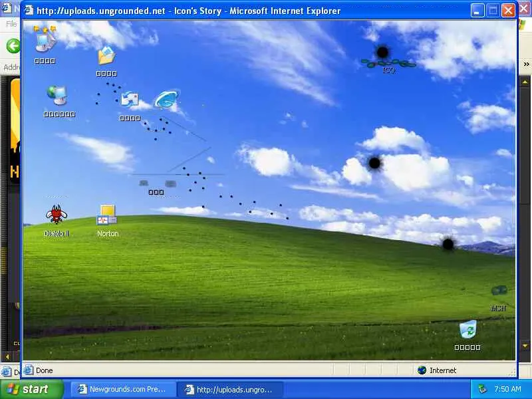This screenshot has height=399, width=532.
Task: Click the green Back button in the background window
Action: pos(13,46)
